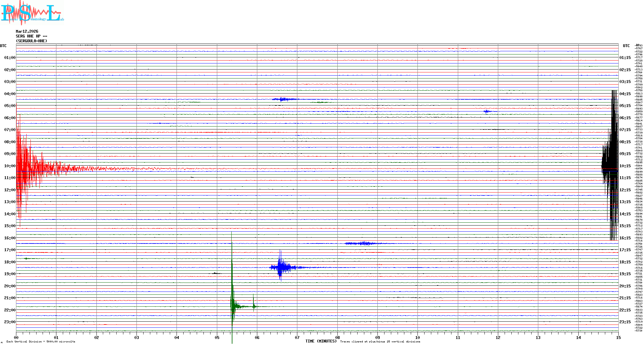Click the vertical division microvolts scale note
Screen dimensions: 644x346
[x=41, y=342]
